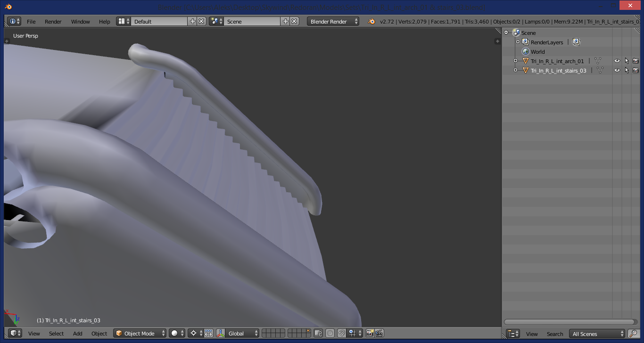Screen dimensions: 644x343
Task: Toggle the snap magnet icon
Action: (342, 333)
